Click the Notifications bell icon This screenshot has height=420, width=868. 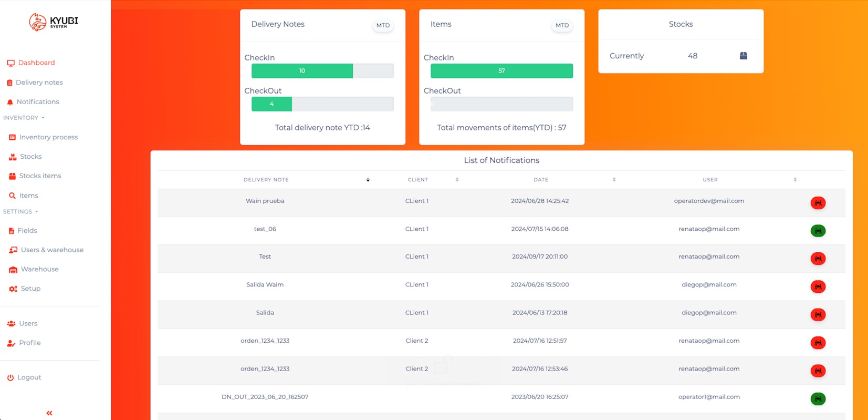(x=10, y=102)
